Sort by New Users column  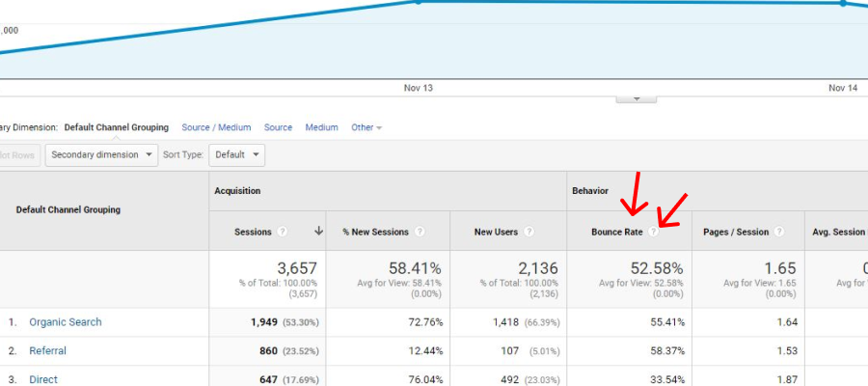pos(496,232)
